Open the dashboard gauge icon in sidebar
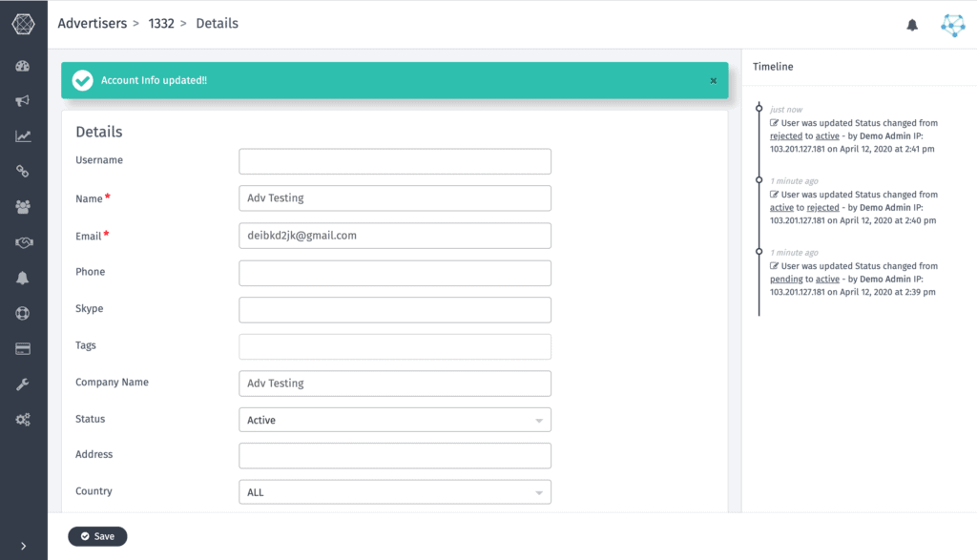Image resolution: width=977 pixels, height=560 pixels. pos(23,67)
